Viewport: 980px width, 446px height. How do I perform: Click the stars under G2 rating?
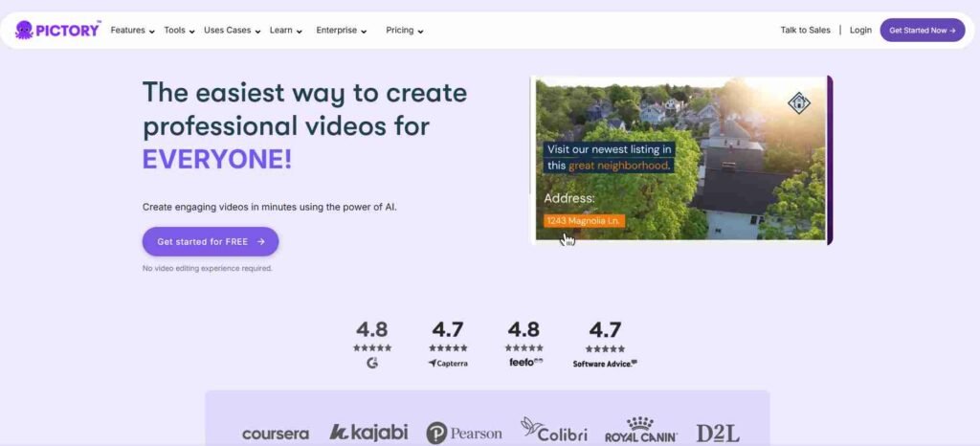[372, 348]
